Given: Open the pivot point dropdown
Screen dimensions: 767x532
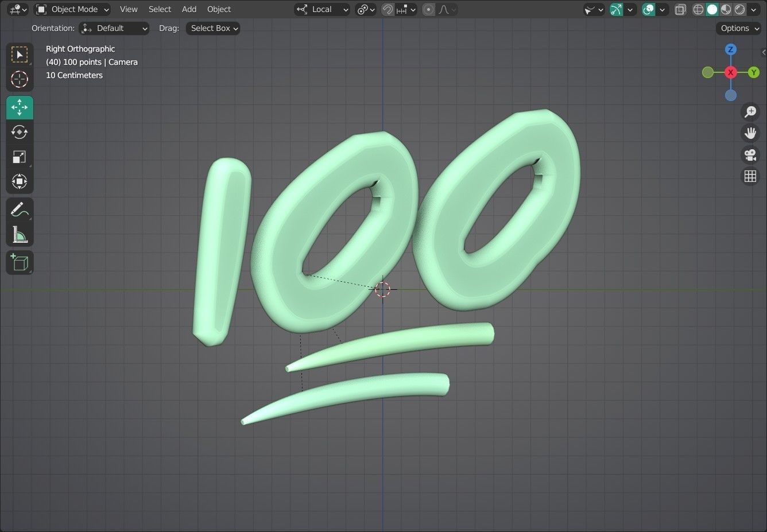Looking at the screenshot, I should (x=366, y=9).
